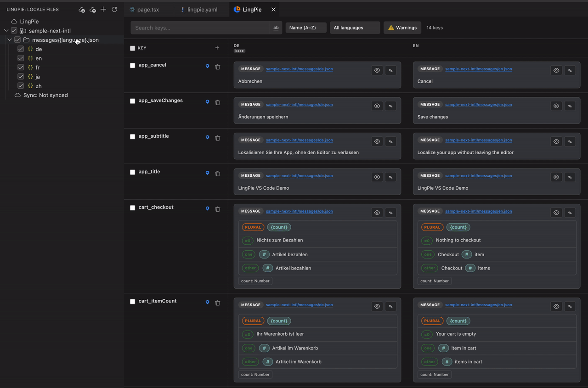Uncheck the messages/{language}.json checkbox
The height and width of the screenshot is (388, 588).
(x=17, y=40)
